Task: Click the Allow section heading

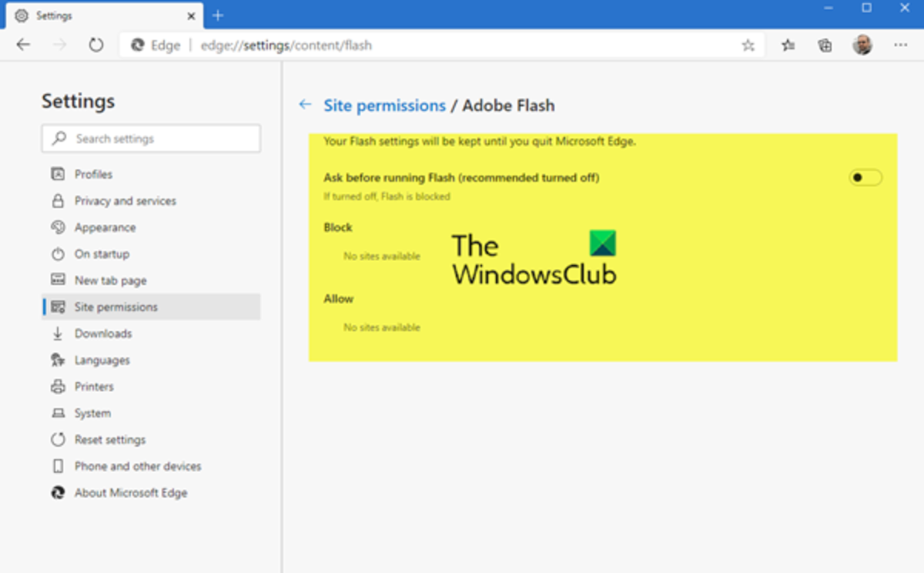Action: coord(339,299)
